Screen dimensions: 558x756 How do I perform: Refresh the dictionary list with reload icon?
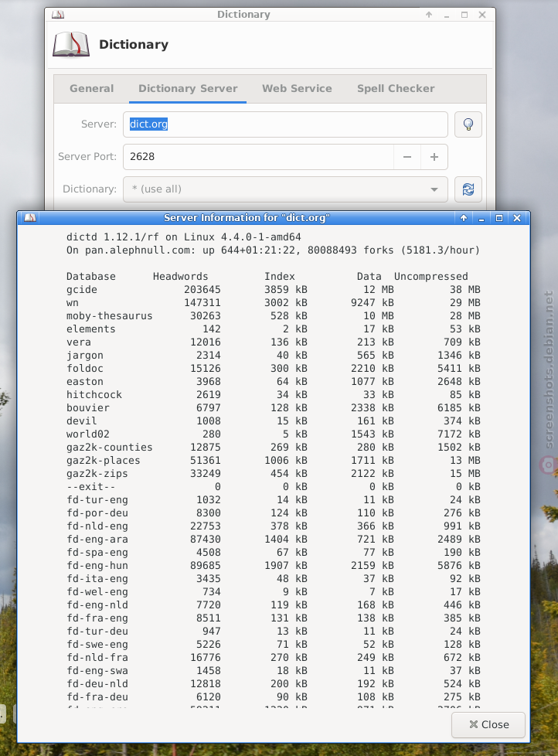[468, 189]
